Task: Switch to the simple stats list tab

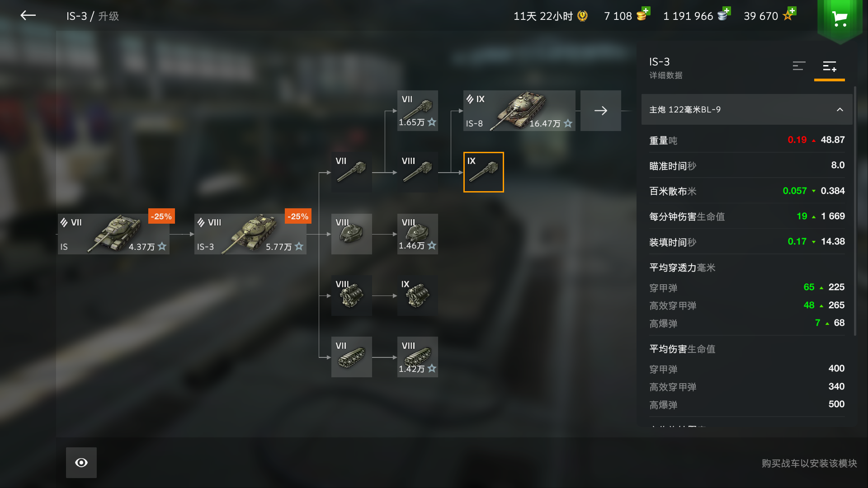Action: (x=799, y=66)
